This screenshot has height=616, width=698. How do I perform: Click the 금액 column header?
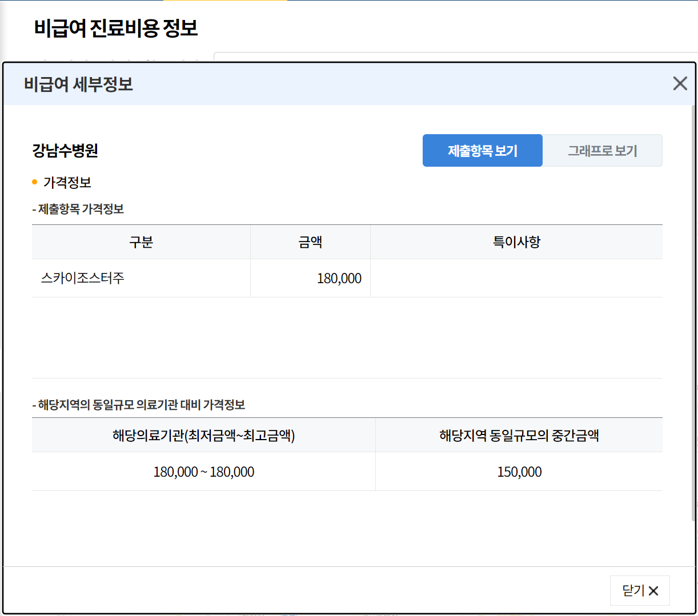click(310, 242)
